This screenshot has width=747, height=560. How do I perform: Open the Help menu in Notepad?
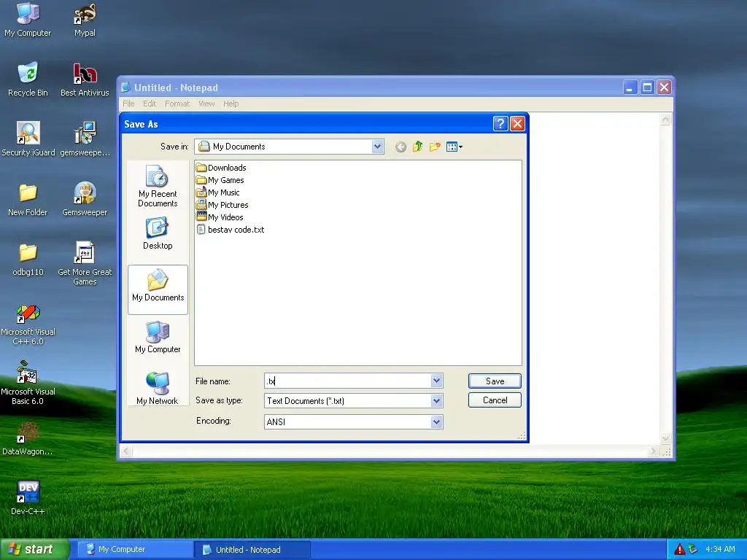click(231, 104)
